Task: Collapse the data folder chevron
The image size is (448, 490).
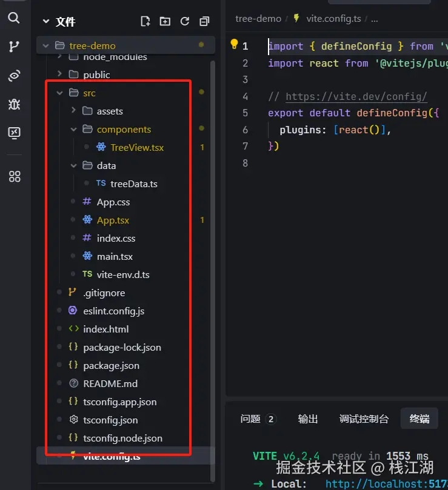Action: (x=73, y=165)
